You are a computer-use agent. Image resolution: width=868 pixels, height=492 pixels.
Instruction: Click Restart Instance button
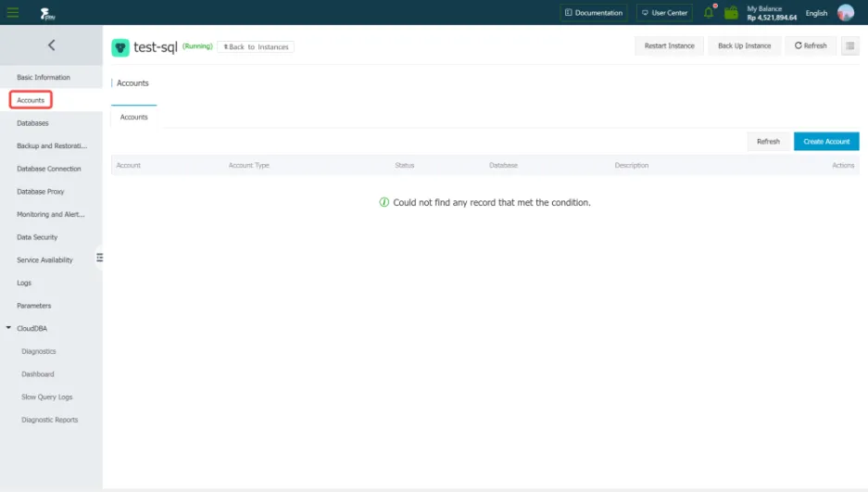(669, 46)
